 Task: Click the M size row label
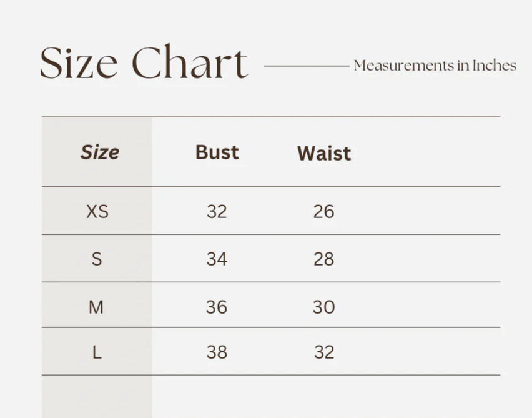click(x=96, y=307)
